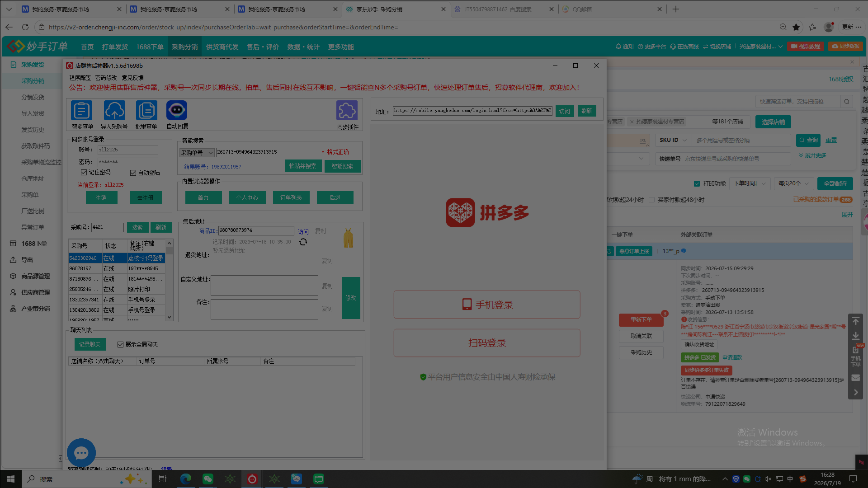Viewport: 868px width, 488px height.
Task: Reload the browser page
Action: coord(25,27)
